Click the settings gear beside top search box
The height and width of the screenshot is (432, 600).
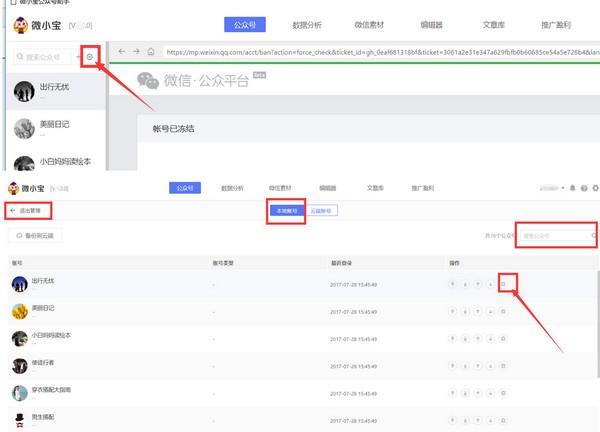click(90, 57)
